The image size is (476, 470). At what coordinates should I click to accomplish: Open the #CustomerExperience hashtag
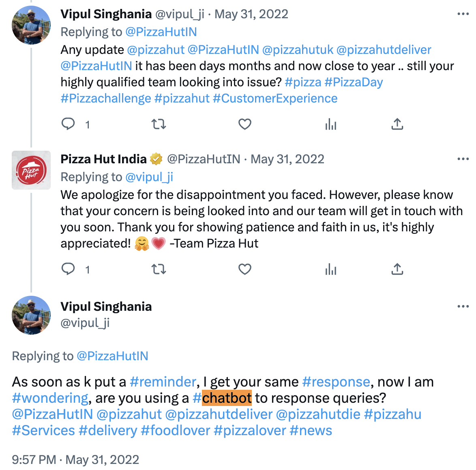pyautogui.click(x=275, y=98)
